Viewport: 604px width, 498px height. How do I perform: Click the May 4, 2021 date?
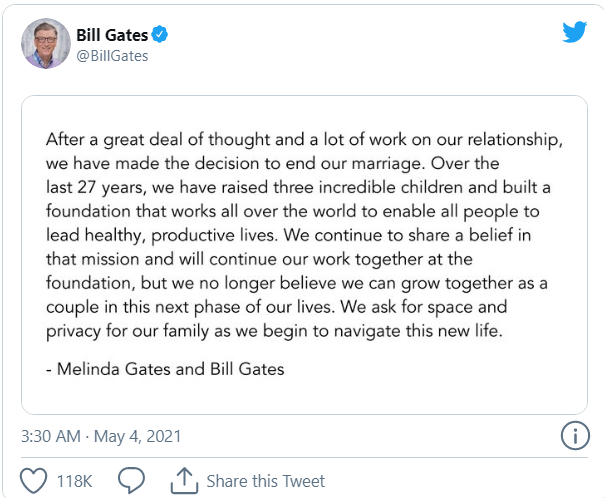(138, 437)
